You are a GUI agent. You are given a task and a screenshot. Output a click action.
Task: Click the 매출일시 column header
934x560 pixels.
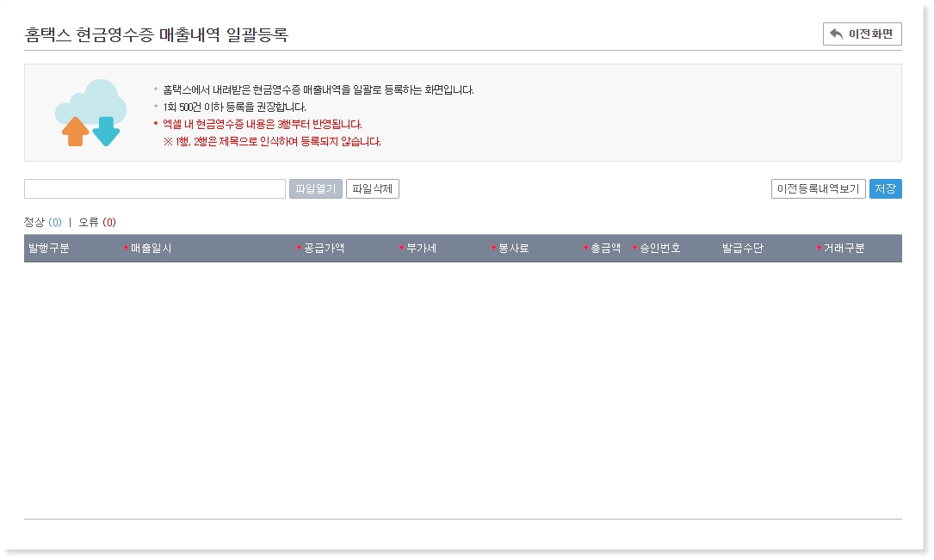coord(151,249)
